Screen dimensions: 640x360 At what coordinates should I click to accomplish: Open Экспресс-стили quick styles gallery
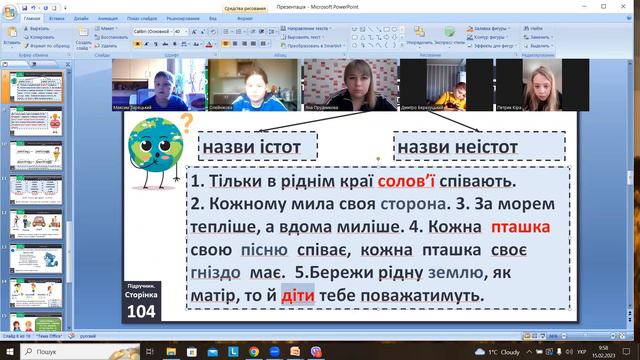pos(449,36)
